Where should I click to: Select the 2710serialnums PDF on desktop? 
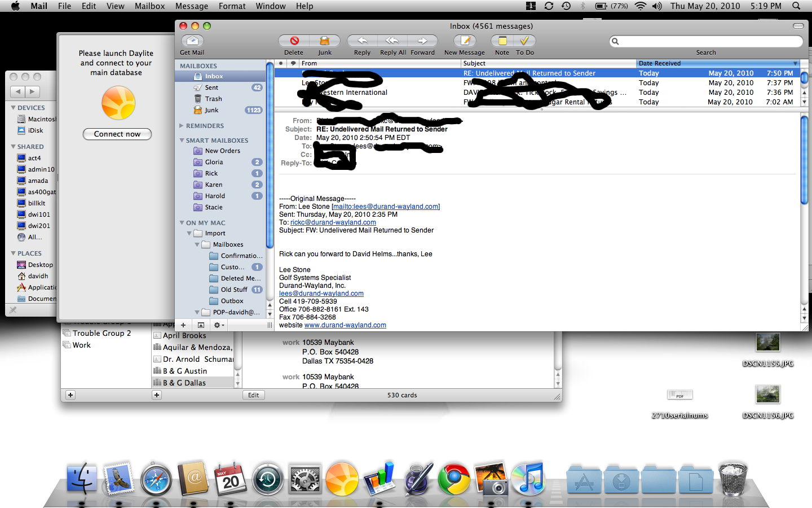pos(680,396)
